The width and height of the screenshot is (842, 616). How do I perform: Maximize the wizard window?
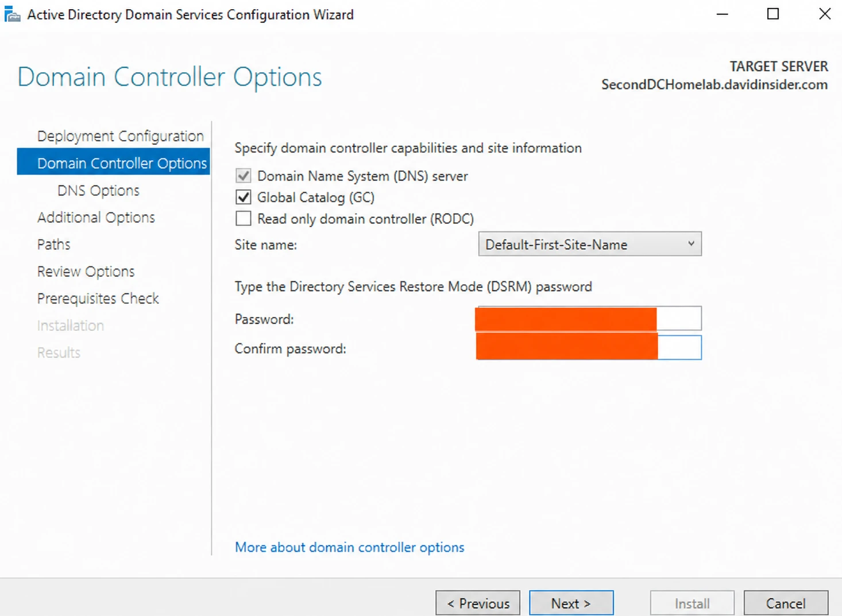[773, 14]
